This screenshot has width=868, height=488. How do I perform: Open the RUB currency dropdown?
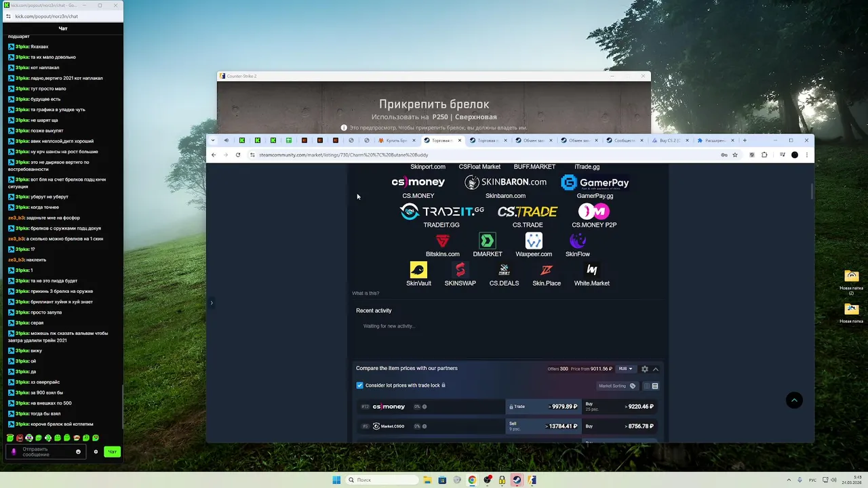tap(625, 369)
